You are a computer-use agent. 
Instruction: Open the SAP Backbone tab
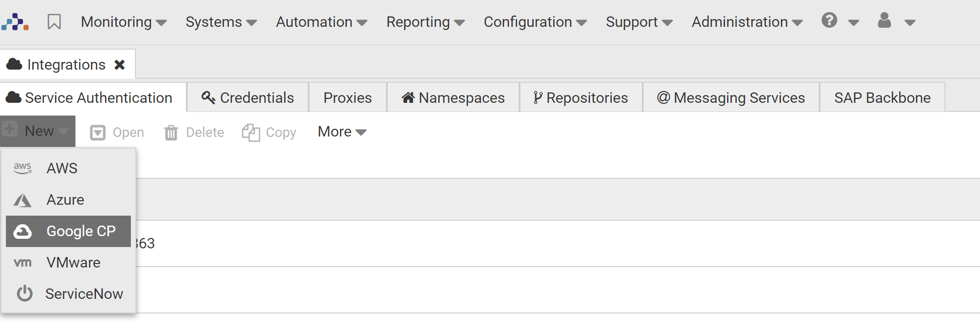click(x=882, y=97)
